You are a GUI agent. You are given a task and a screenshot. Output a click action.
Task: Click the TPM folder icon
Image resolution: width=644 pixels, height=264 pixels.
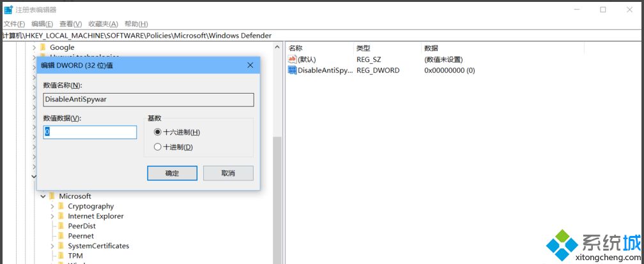[x=61, y=256]
